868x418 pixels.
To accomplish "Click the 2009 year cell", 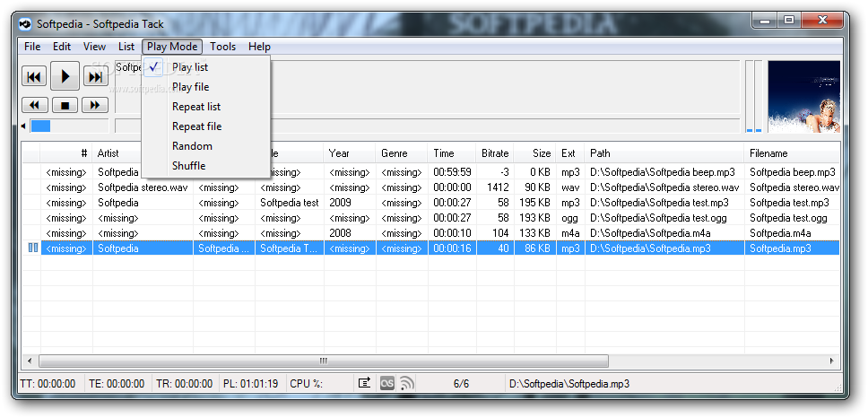I will coord(340,203).
